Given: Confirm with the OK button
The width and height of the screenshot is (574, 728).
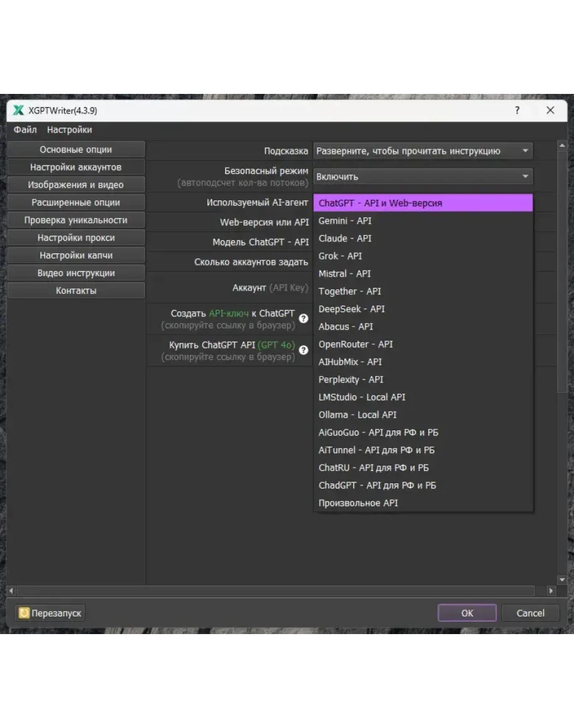Looking at the screenshot, I should 467,613.
